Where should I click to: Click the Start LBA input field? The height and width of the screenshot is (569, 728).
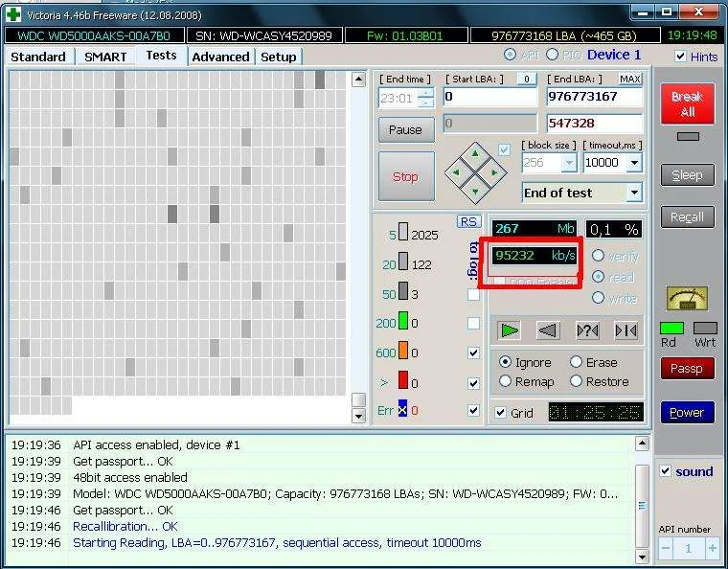coord(489,97)
